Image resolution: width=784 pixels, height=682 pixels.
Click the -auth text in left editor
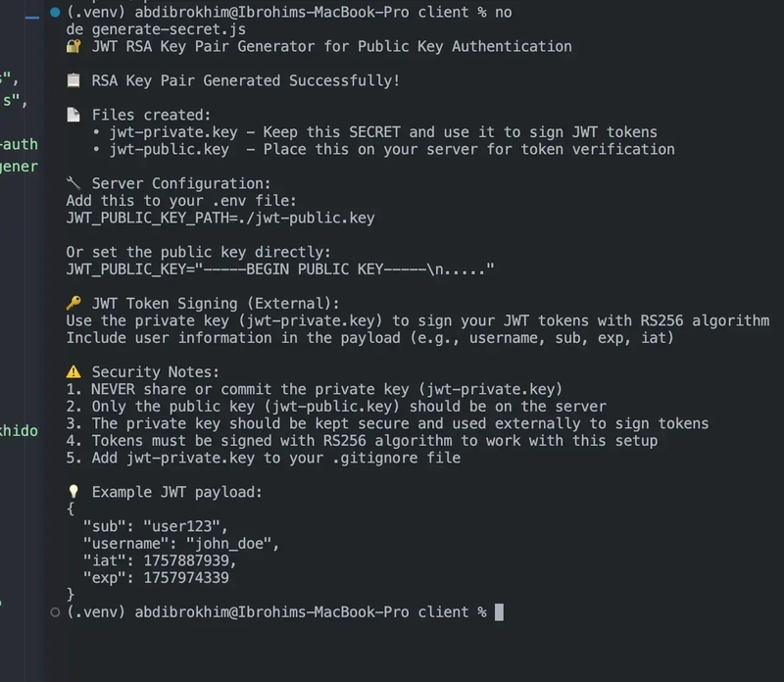[x=19, y=144]
